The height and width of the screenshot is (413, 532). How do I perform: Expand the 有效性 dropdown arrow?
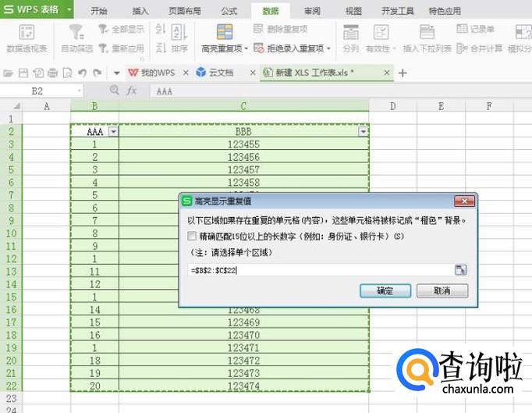point(394,49)
